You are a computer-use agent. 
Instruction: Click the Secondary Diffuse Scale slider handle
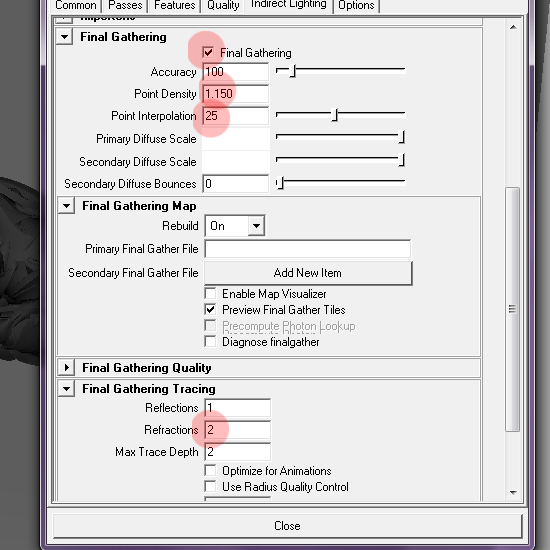[402, 160]
